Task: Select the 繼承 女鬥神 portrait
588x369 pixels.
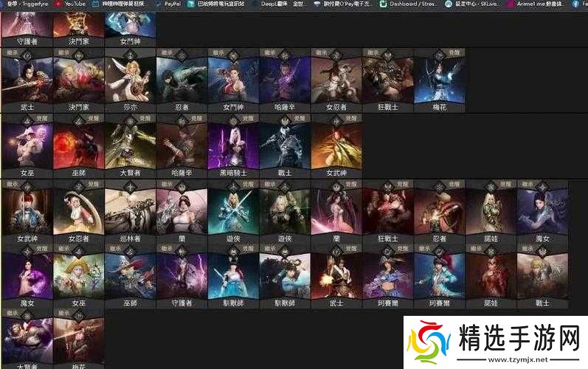Action: (x=233, y=80)
